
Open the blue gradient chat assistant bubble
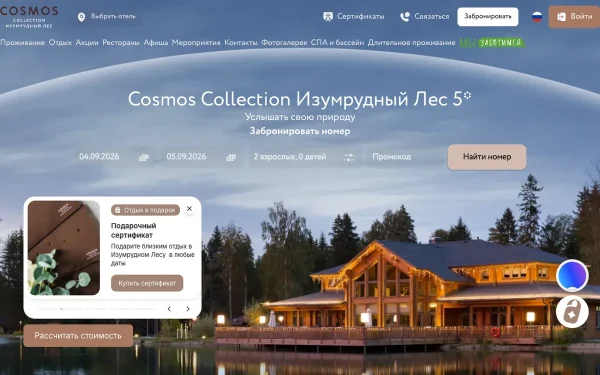pyautogui.click(x=572, y=276)
